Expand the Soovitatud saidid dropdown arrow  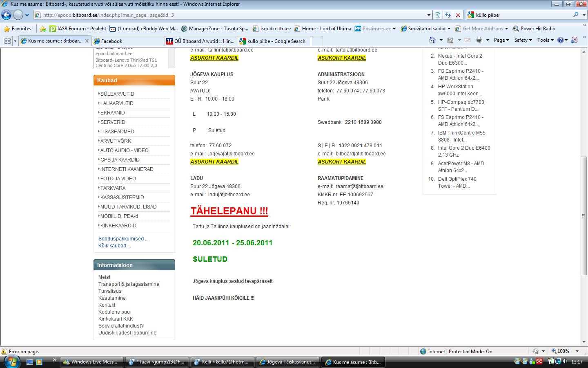point(449,29)
